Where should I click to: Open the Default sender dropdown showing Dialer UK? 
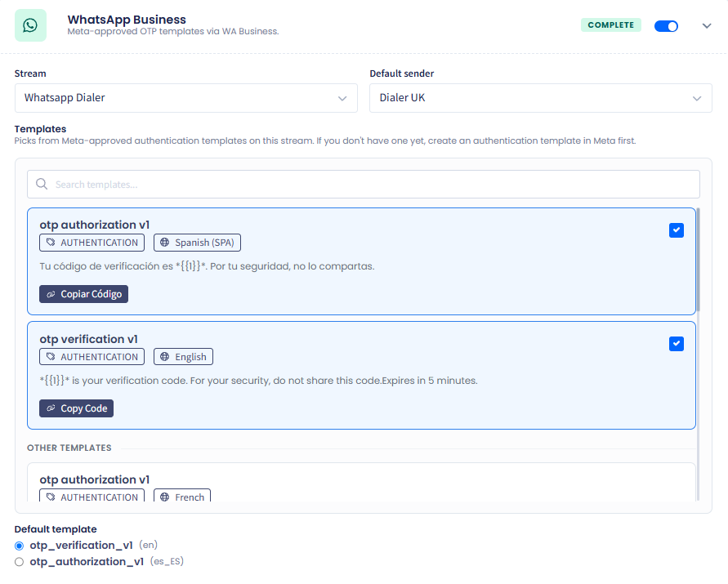(540, 98)
